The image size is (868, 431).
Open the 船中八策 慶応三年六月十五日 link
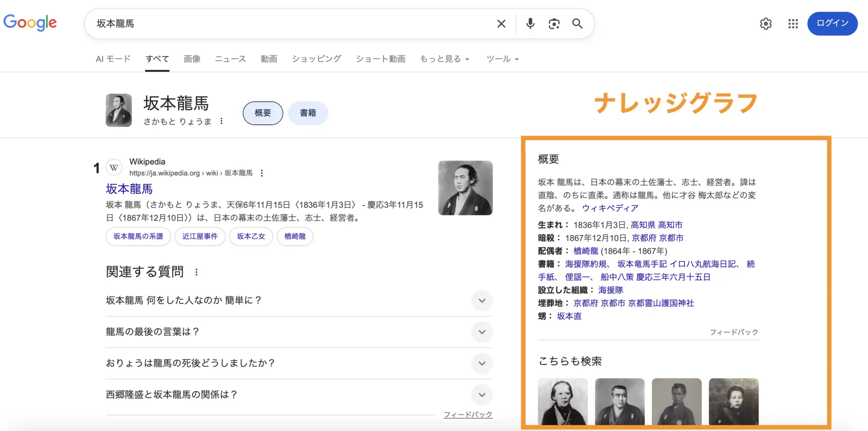tap(656, 277)
